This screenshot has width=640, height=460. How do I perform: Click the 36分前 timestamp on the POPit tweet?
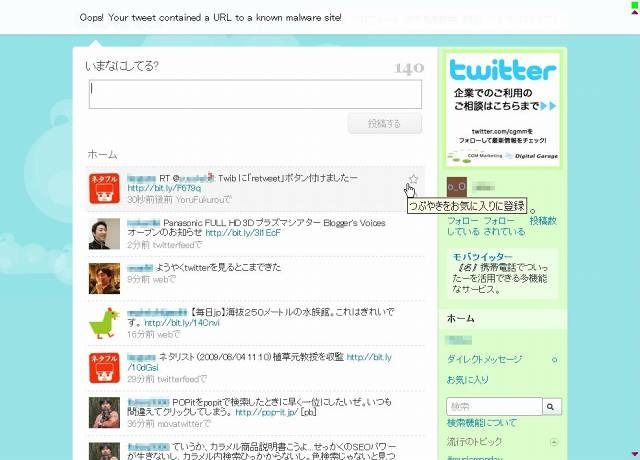point(141,424)
